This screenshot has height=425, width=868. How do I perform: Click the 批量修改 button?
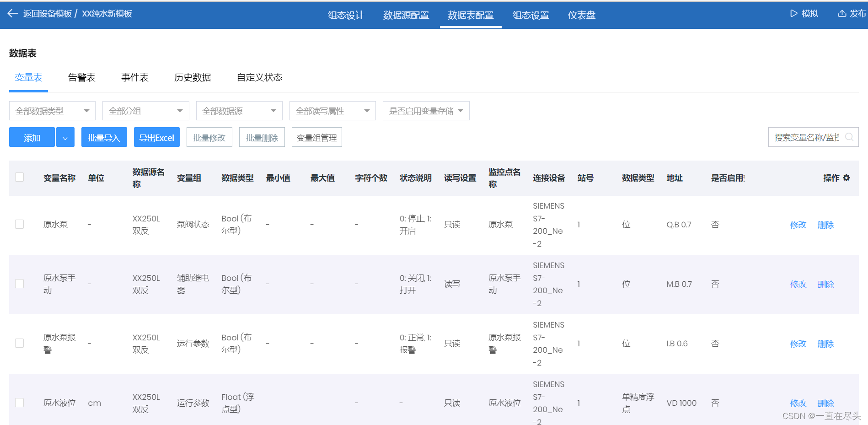tap(209, 137)
